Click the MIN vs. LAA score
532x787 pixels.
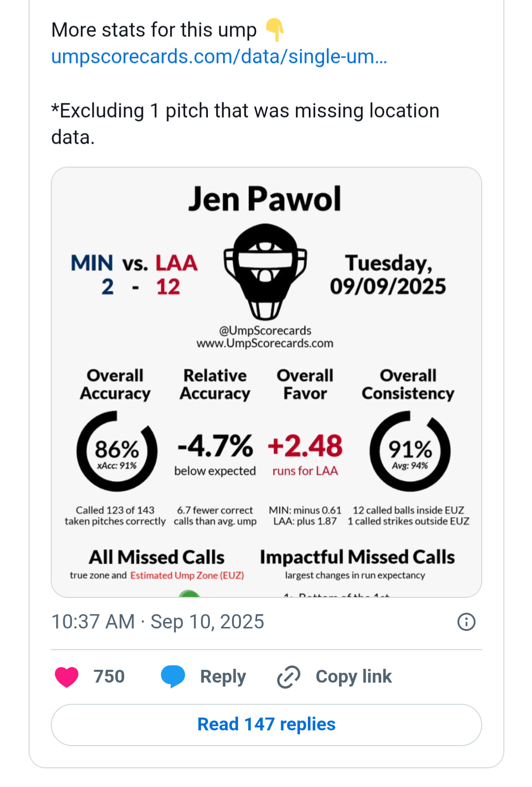coord(134,275)
